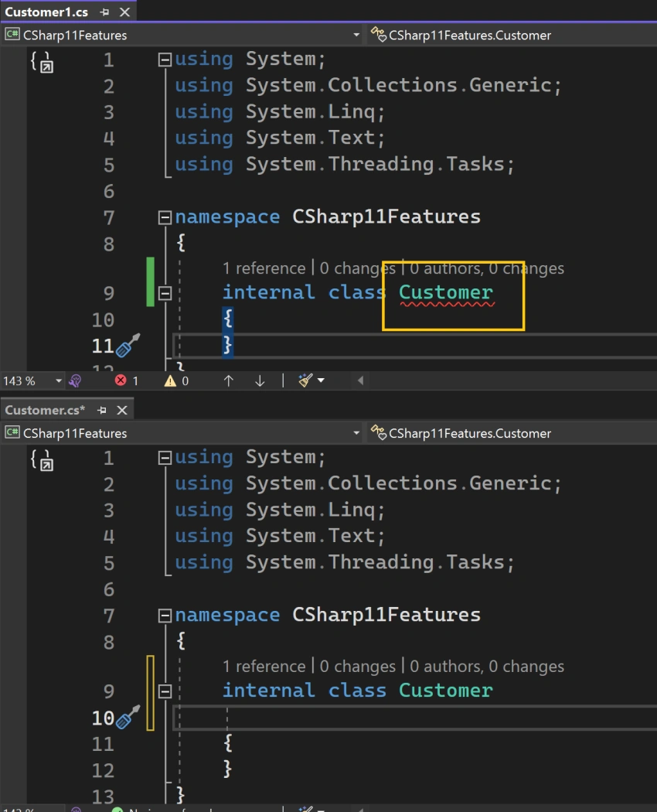Close the Customer.cs* tab

pos(122,410)
